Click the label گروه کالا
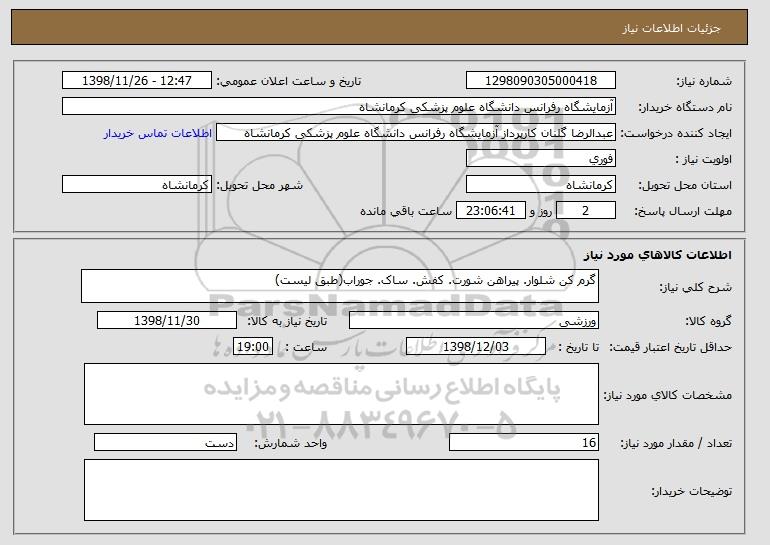The image size is (770, 545). pyautogui.click(x=708, y=321)
